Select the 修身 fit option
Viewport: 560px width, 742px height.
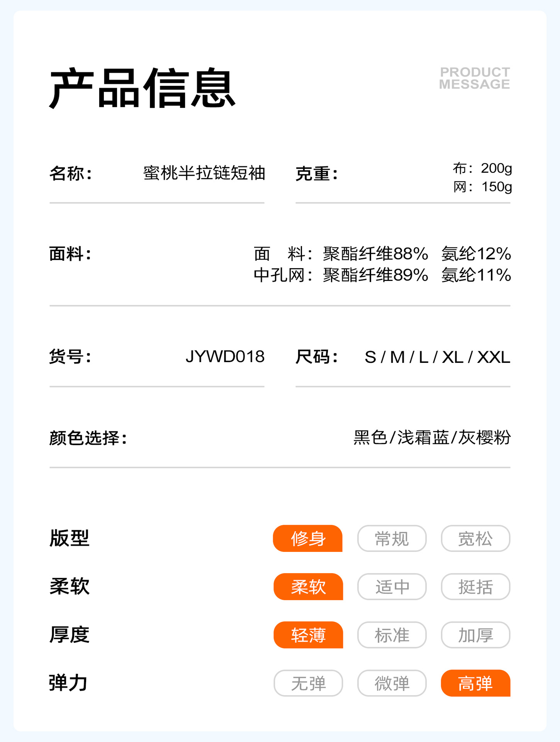(307, 538)
